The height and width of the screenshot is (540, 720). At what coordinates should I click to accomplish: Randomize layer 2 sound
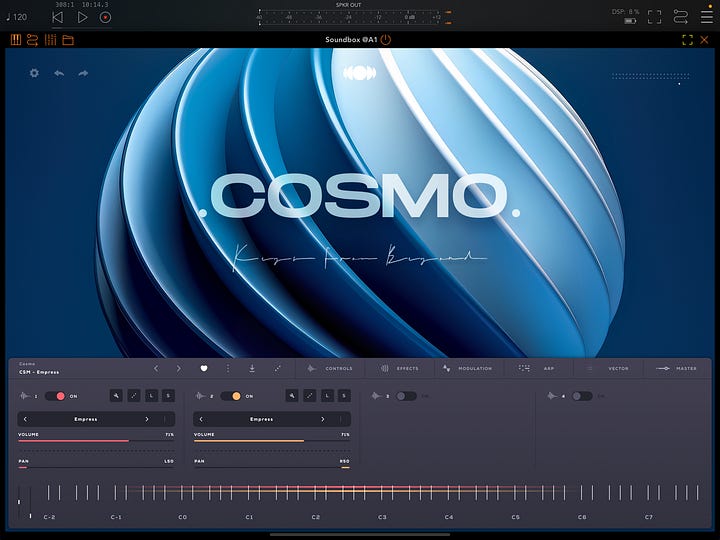[309, 395]
